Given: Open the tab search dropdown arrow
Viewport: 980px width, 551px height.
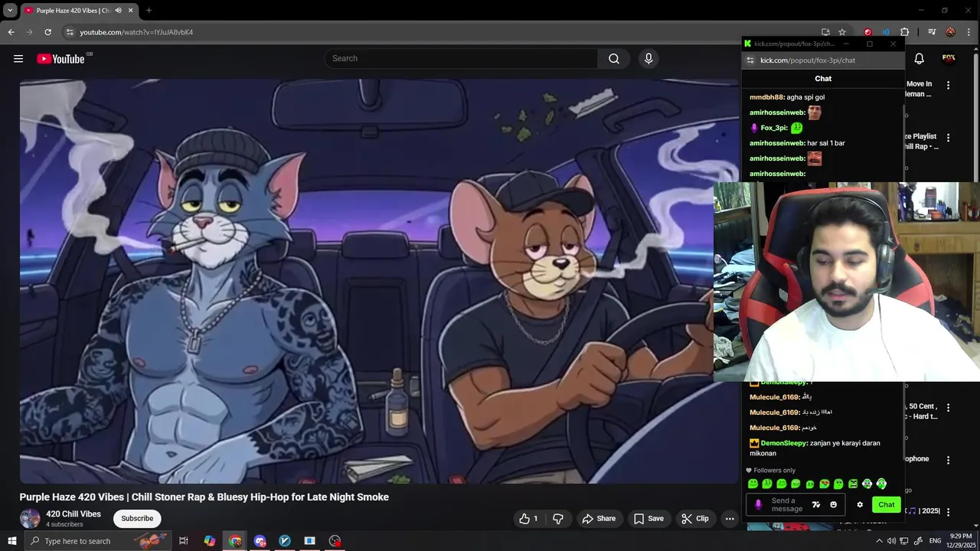Looking at the screenshot, I should (x=10, y=11).
